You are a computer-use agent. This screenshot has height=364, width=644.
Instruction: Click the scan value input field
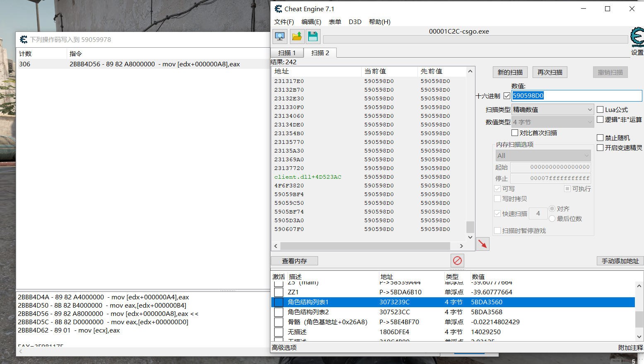pos(577,95)
